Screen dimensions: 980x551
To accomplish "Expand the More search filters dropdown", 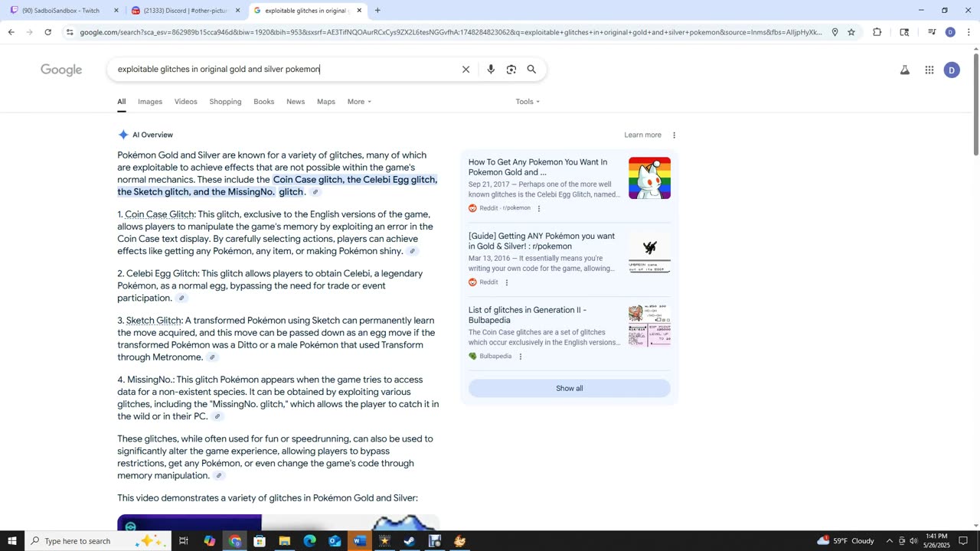I will point(359,102).
